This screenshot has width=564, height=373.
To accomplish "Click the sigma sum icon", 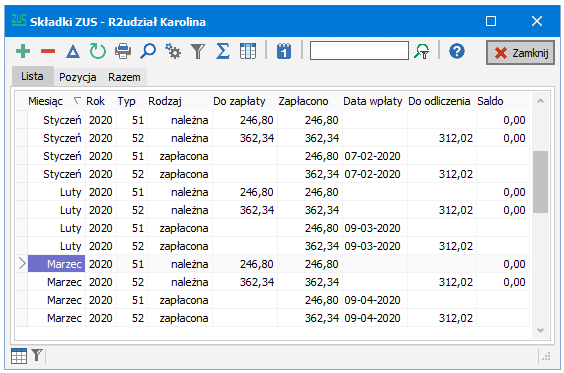I will 223,51.
